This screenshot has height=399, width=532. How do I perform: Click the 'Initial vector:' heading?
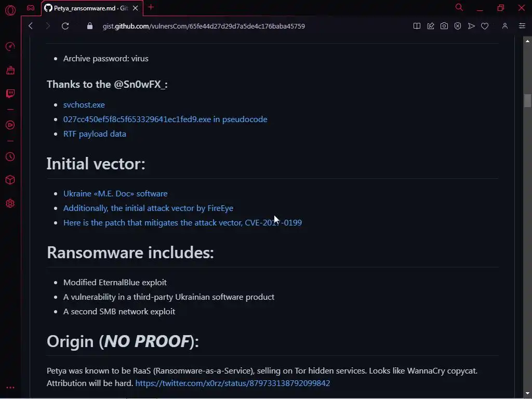tap(96, 164)
